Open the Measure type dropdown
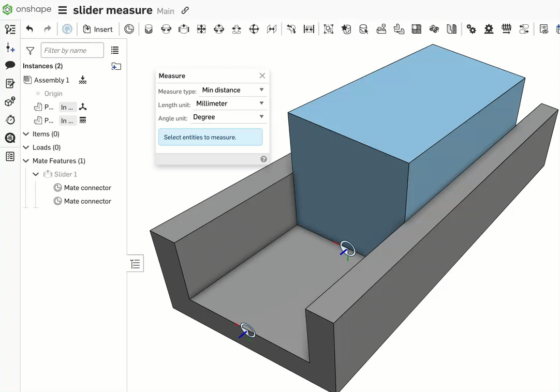The image size is (560, 392). [232, 90]
